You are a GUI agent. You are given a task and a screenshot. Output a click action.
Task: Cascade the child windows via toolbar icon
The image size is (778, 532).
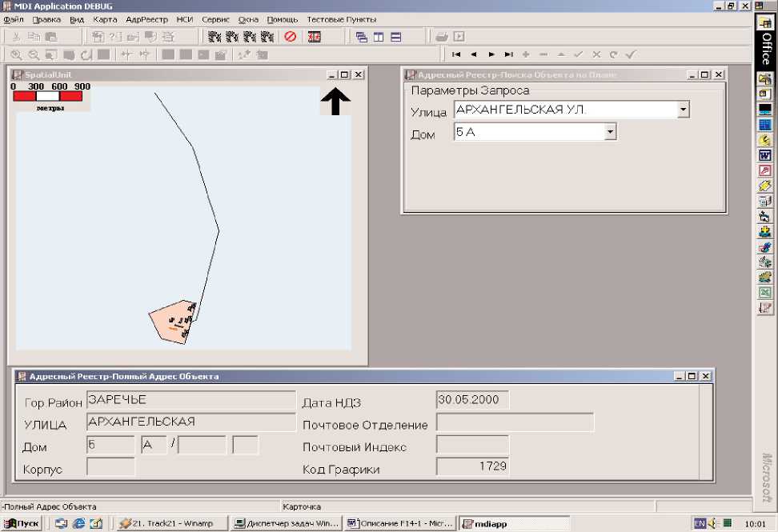(362, 37)
